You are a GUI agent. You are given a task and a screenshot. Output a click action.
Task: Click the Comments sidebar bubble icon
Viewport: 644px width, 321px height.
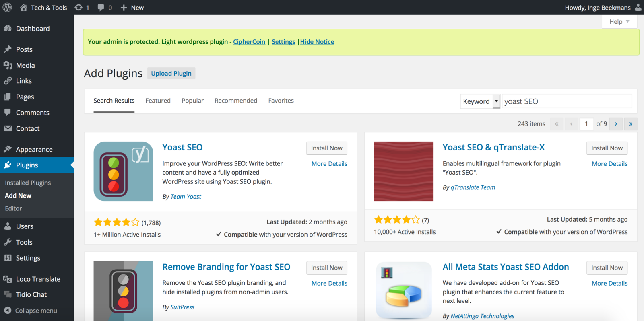(x=8, y=112)
